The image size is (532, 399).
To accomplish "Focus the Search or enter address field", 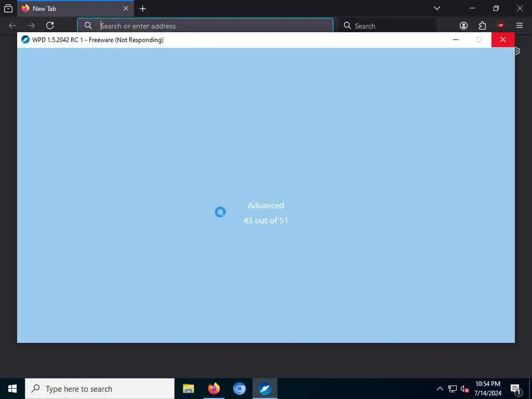I will click(205, 26).
